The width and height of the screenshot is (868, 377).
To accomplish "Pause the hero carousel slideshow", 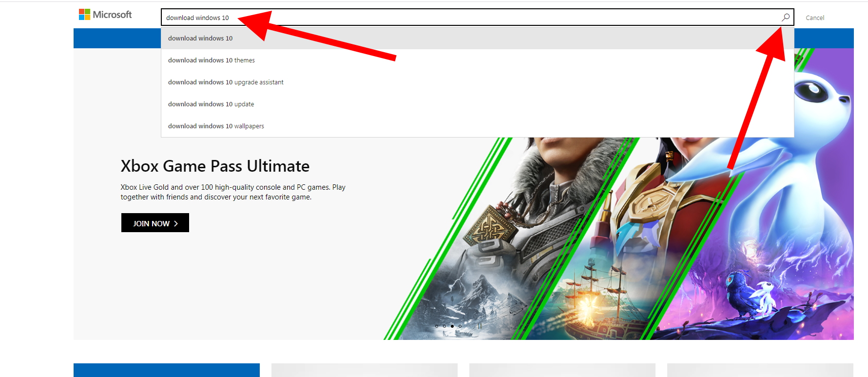I will pos(480,326).
